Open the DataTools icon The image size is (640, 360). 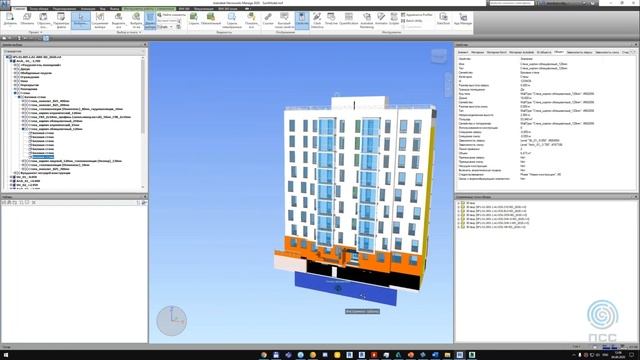point(443,19)
